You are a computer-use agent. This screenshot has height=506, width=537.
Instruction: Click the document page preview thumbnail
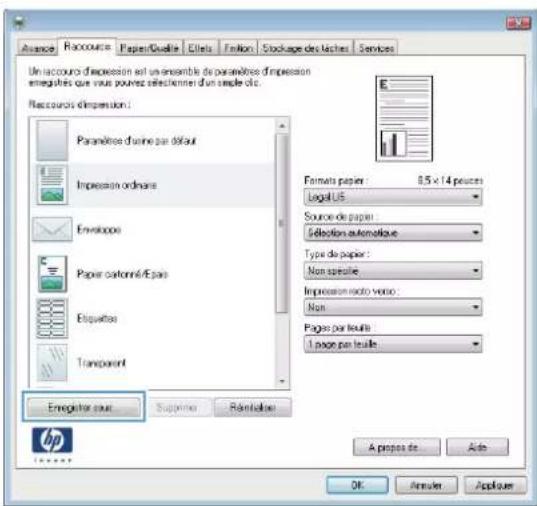[404, 119]
